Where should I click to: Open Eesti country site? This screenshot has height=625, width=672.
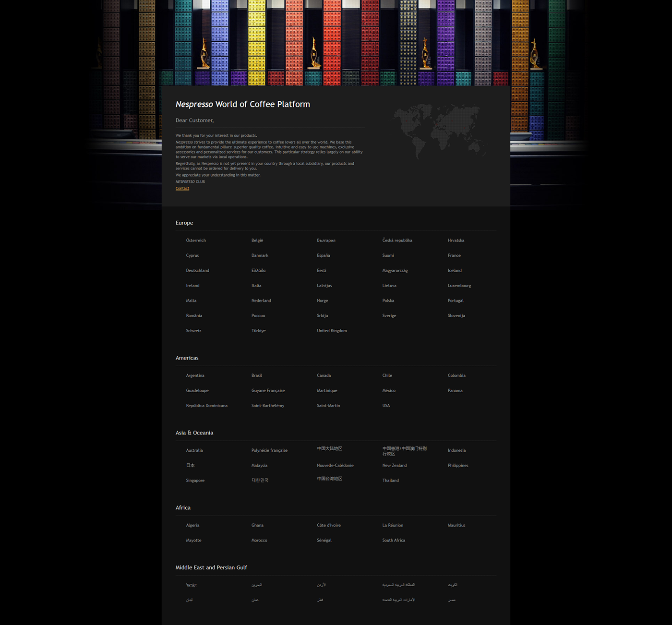(x=322, y=271)
